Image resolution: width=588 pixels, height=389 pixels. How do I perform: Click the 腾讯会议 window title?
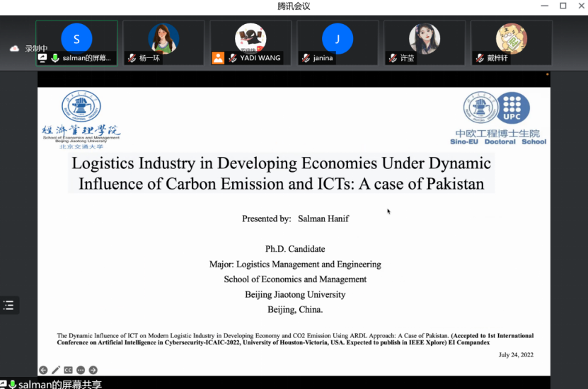[294, 6]
